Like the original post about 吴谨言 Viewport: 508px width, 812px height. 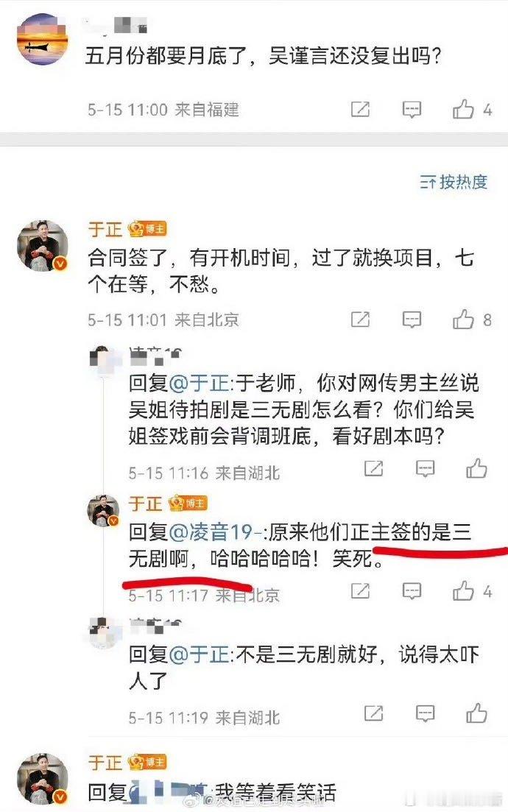coord(463,109)
